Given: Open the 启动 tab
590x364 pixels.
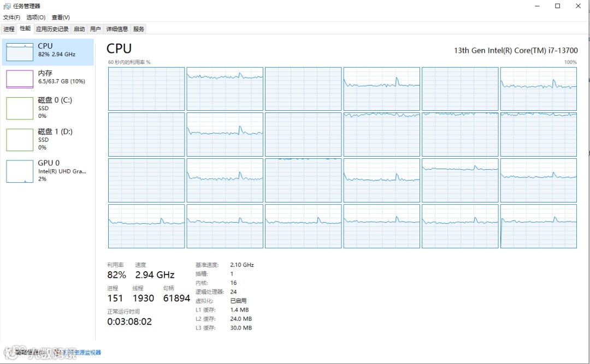Looking at the screenshot, I should pos(79,29).
